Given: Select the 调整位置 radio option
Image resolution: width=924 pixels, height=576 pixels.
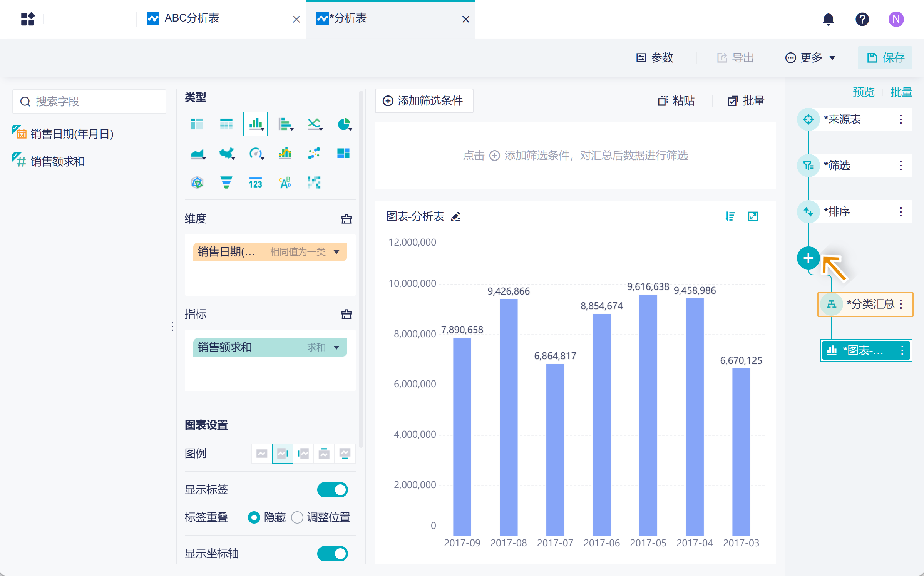Looking at the screenshot, I should tap(297, 517).
